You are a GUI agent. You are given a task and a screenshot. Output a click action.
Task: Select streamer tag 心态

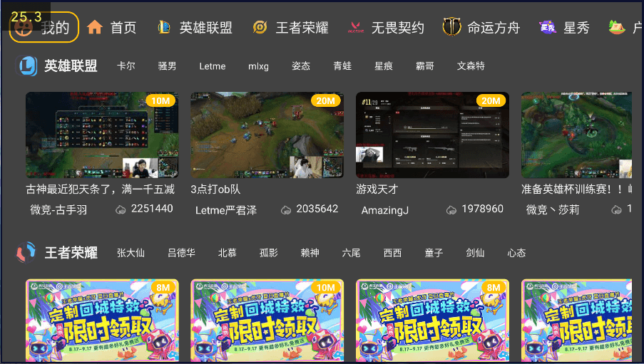click(516, 253)
